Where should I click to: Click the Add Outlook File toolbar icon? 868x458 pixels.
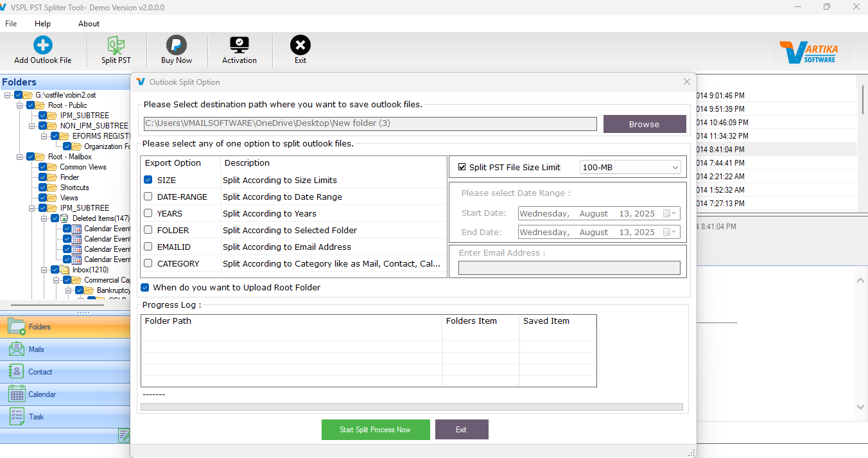[x=42, y=49]
